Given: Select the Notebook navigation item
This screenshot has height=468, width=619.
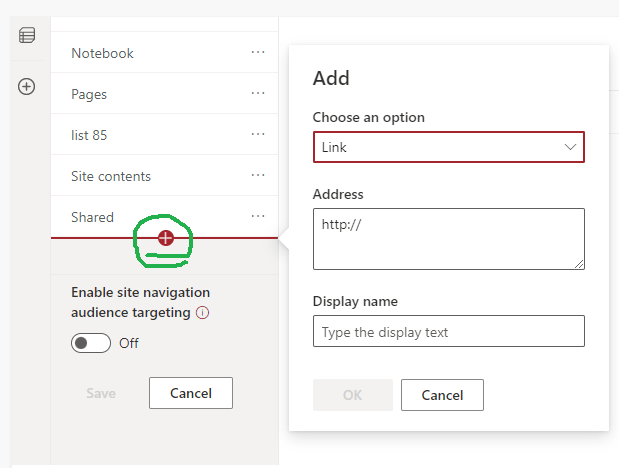Looking at the screenshot, I should (x=102, y=53).
